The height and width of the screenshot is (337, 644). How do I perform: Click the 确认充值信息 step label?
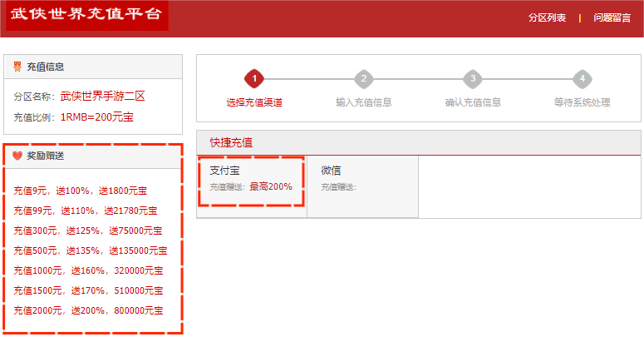coord(473,102)
